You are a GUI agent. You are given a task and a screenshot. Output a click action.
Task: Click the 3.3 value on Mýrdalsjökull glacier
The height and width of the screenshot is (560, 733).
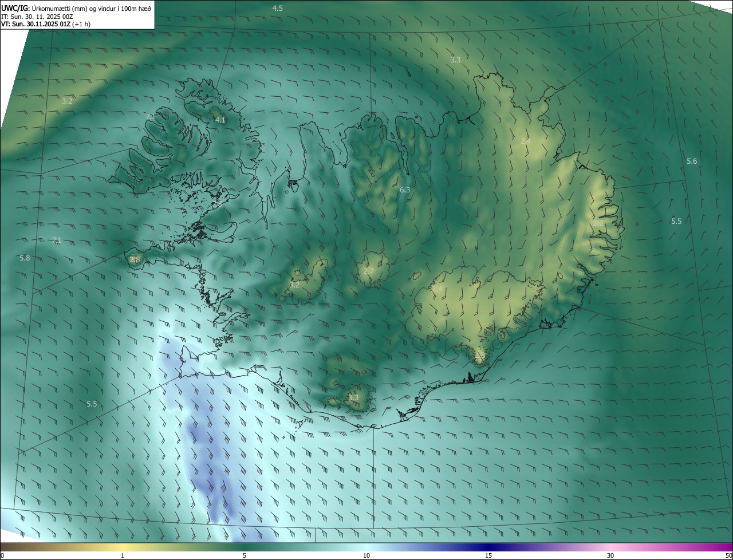[x=353, y=397]
